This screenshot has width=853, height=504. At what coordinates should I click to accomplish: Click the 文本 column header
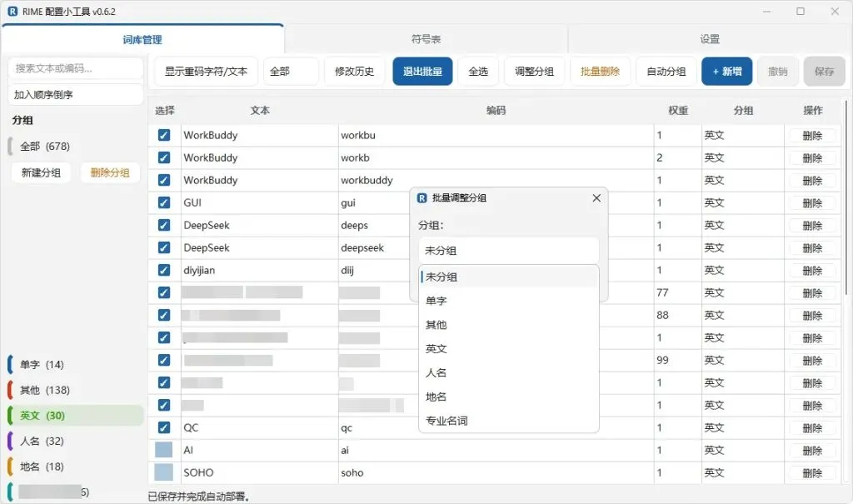(x=260, y=111)
